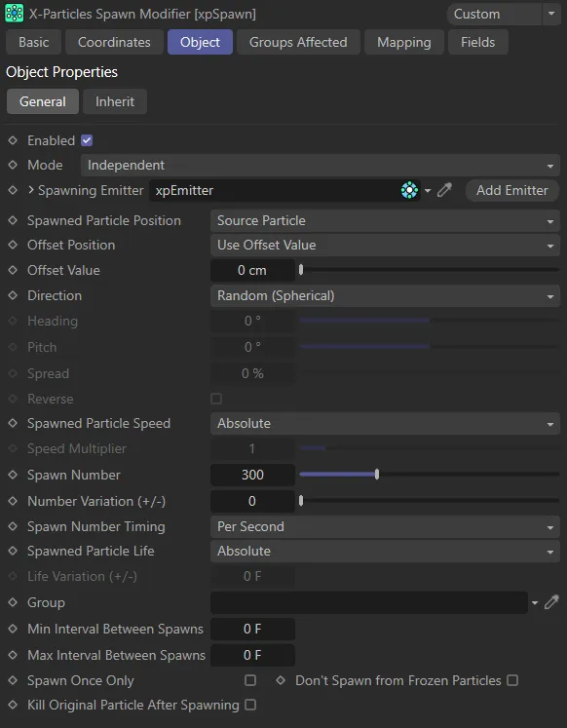Click the Offset Value input field

[x=252, y=270]
